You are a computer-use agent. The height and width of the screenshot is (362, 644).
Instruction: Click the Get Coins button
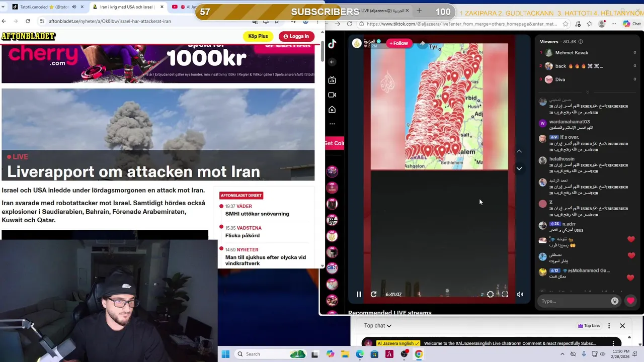click(335, 143)
